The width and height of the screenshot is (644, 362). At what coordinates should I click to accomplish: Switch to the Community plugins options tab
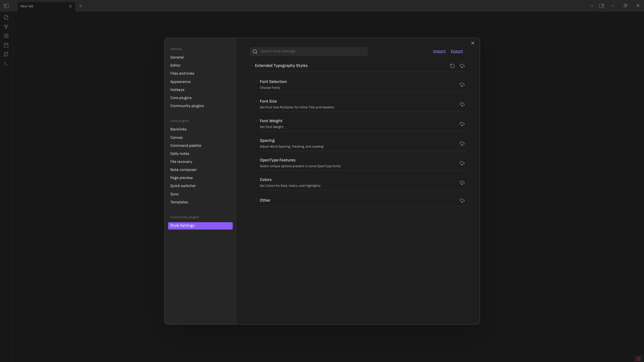(187, 106)
